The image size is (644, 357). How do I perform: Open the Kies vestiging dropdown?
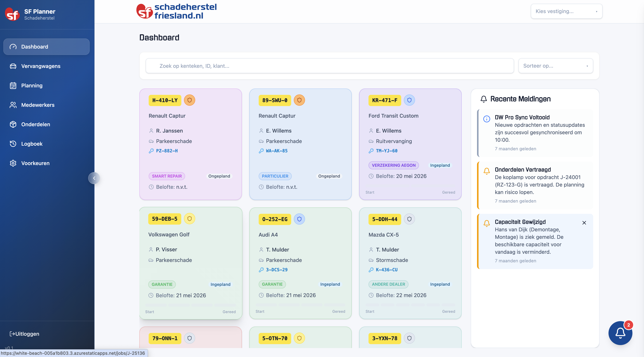[x=566, y=11]
